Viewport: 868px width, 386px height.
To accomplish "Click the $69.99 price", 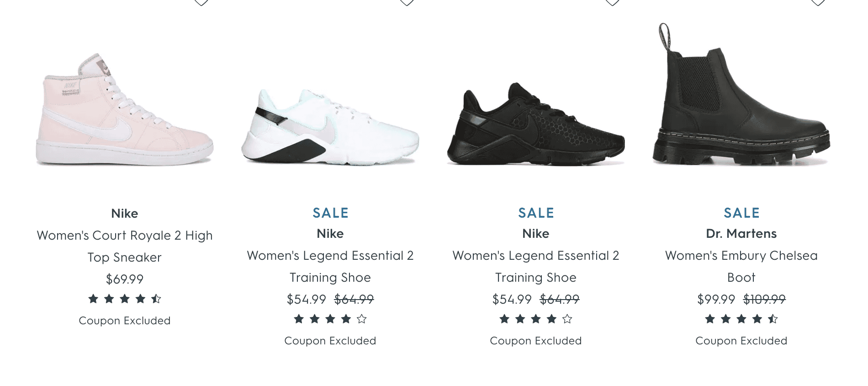I will [x=125, y=279].
